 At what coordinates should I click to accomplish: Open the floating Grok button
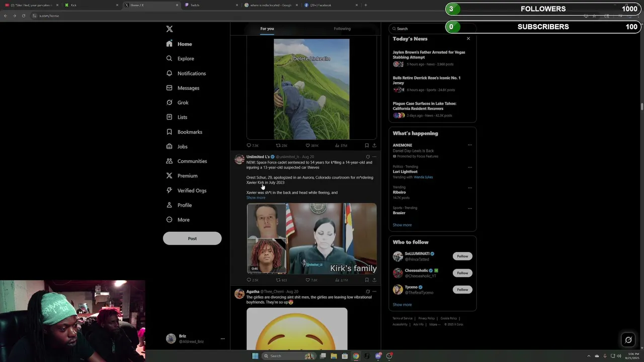[x=628, y=340]
